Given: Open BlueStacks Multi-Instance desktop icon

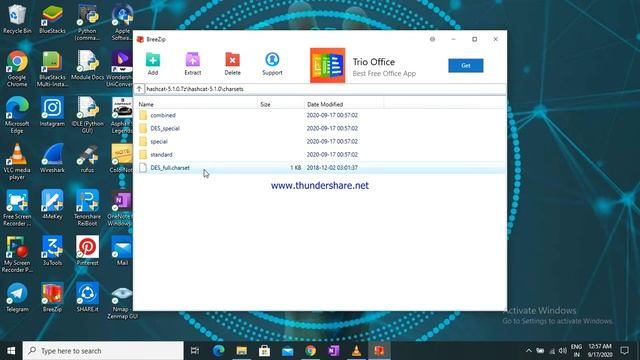Looking at the screenshot, I should point(52,69).
